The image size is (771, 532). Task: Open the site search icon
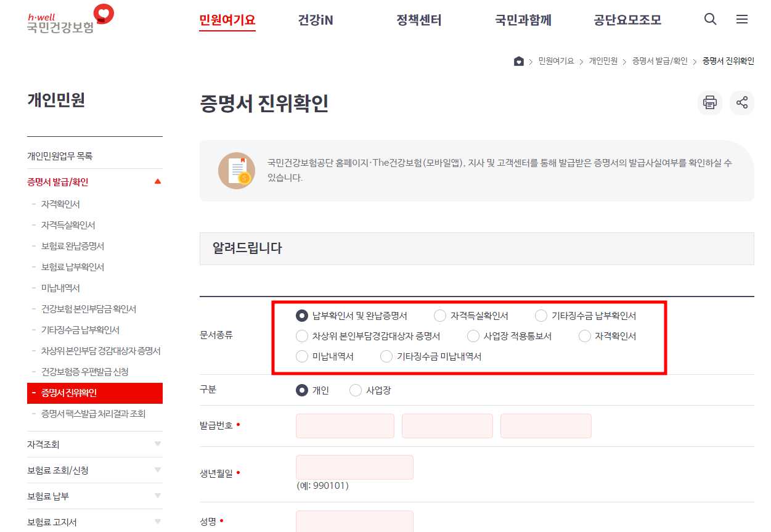(x=710, y=19)
